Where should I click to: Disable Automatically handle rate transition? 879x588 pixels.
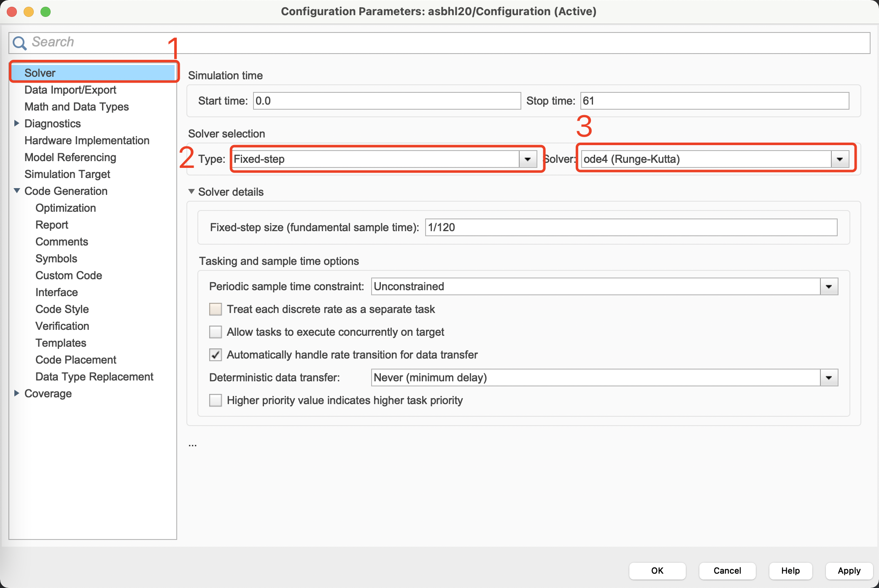[x=215, y=354]
